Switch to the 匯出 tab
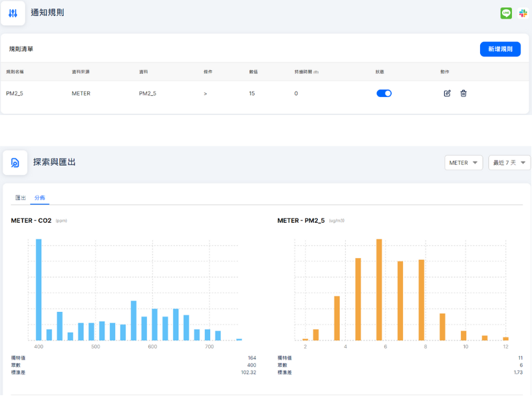Image resolution: width=532 pixels, height=399 pixels. click(x=21, y=198)
